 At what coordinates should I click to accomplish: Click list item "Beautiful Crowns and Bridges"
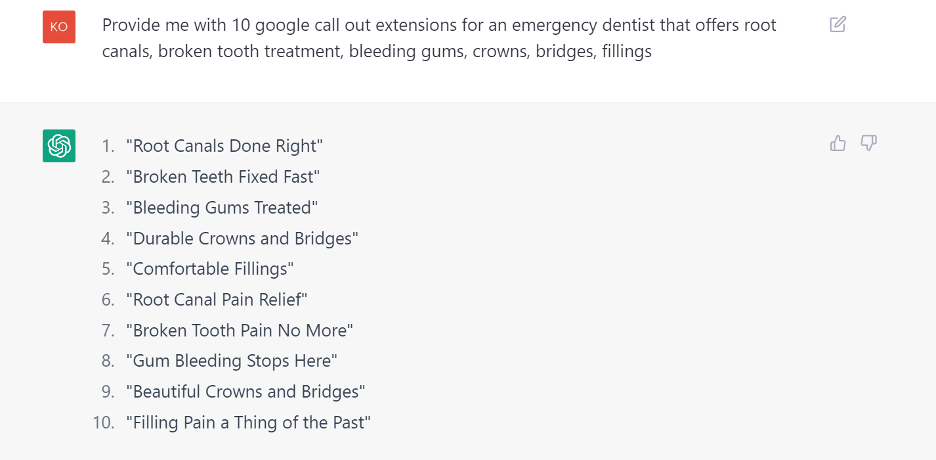point(246,392)
